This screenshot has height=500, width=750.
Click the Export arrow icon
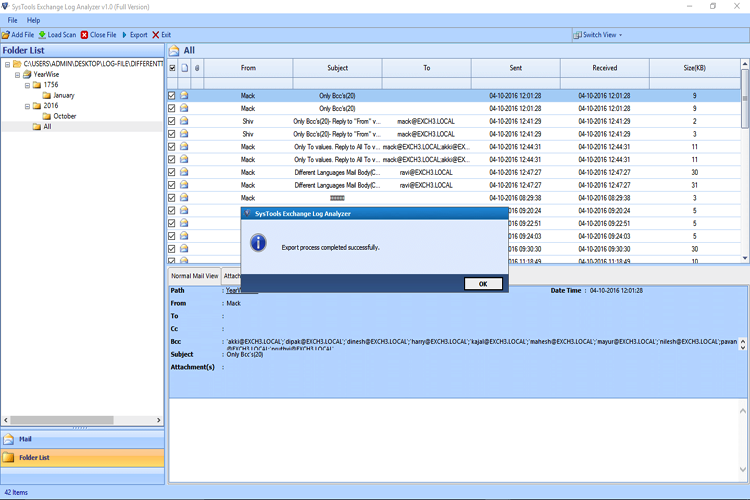[125, 35]
